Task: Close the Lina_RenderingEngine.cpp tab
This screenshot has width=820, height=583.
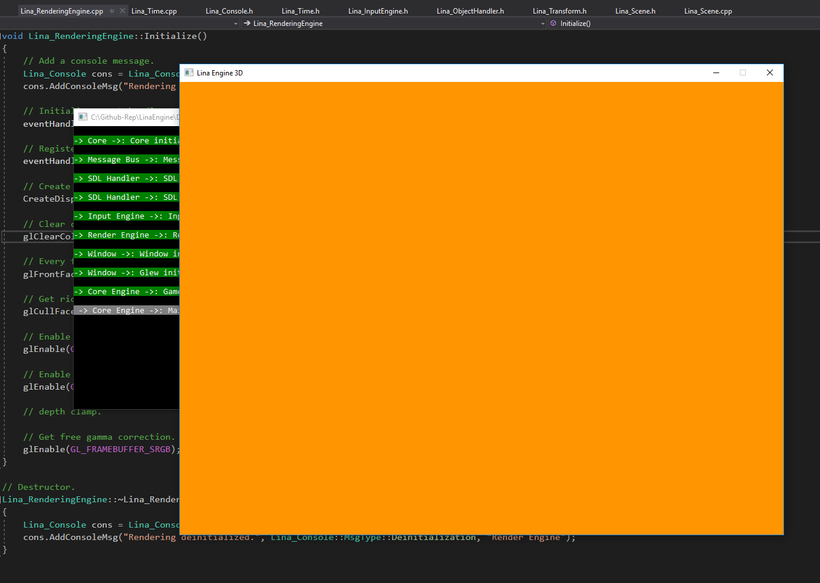Action: [x=122, y=11]
